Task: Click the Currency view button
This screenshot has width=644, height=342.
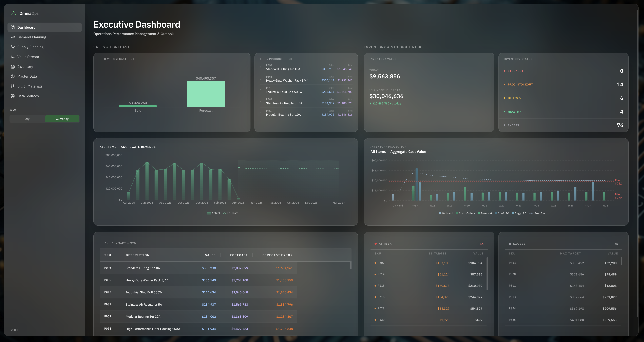Action: (62, 119)
